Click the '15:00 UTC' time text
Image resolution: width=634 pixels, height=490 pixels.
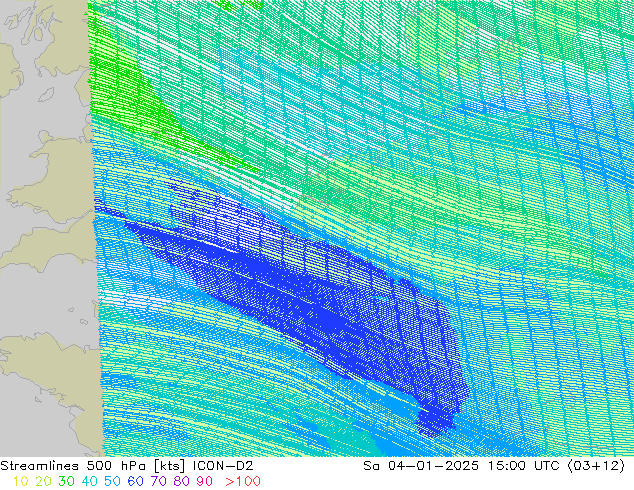pos(523,466)
